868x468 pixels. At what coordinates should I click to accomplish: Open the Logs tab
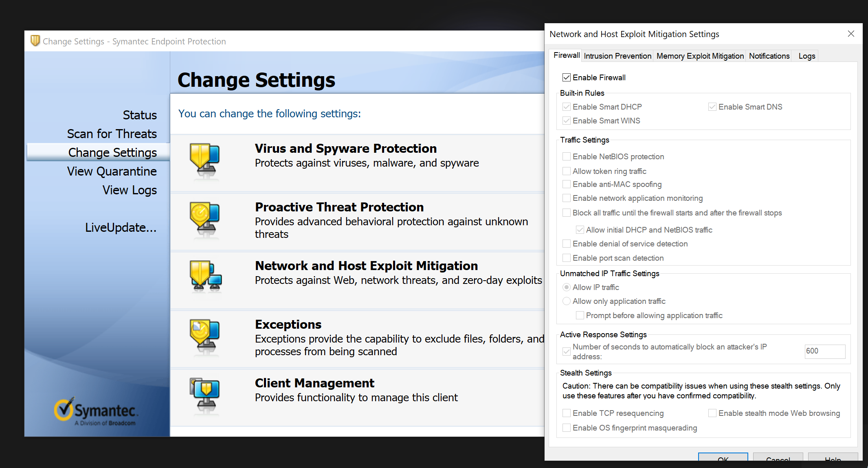pyautogui.click(x=806, y=56)
